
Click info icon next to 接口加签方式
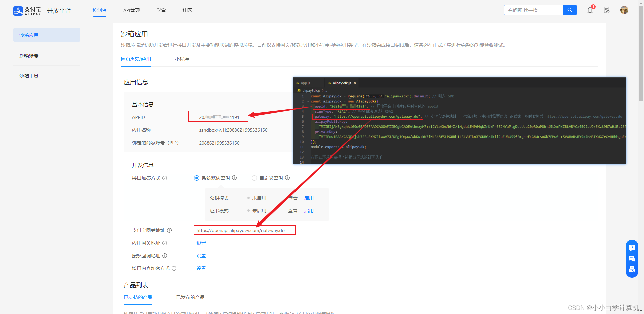(x=165, y=178)
